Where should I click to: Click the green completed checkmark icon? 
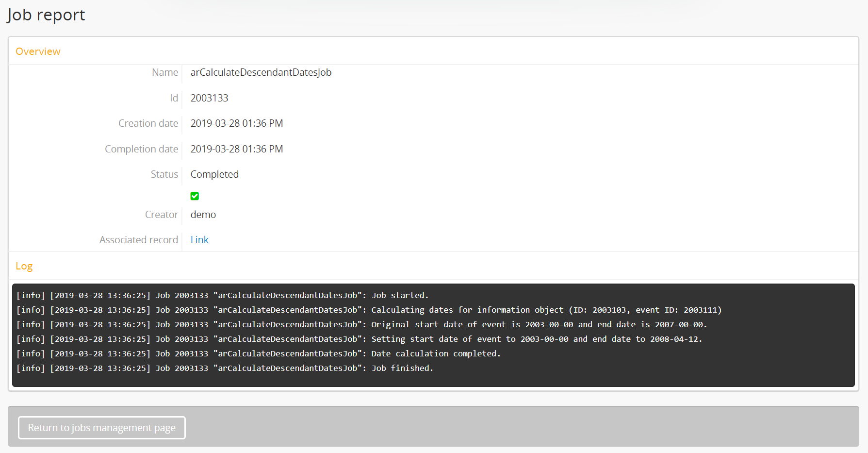coord(195,196)
